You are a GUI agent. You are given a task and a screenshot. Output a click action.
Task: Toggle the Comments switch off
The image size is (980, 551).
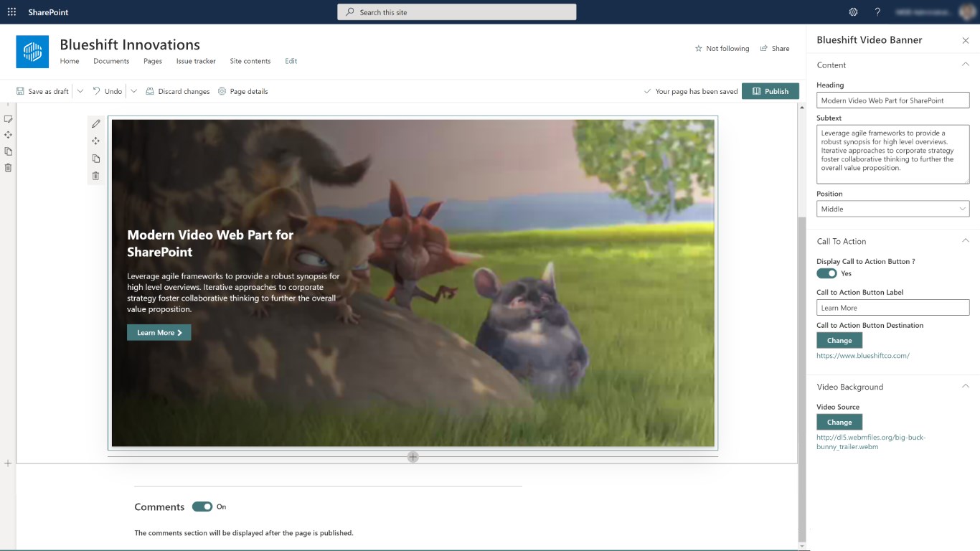coord(202,507)
